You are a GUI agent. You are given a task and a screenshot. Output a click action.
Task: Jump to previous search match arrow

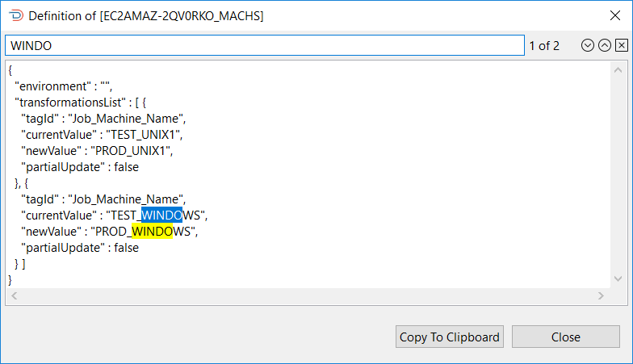coord(604,45)
